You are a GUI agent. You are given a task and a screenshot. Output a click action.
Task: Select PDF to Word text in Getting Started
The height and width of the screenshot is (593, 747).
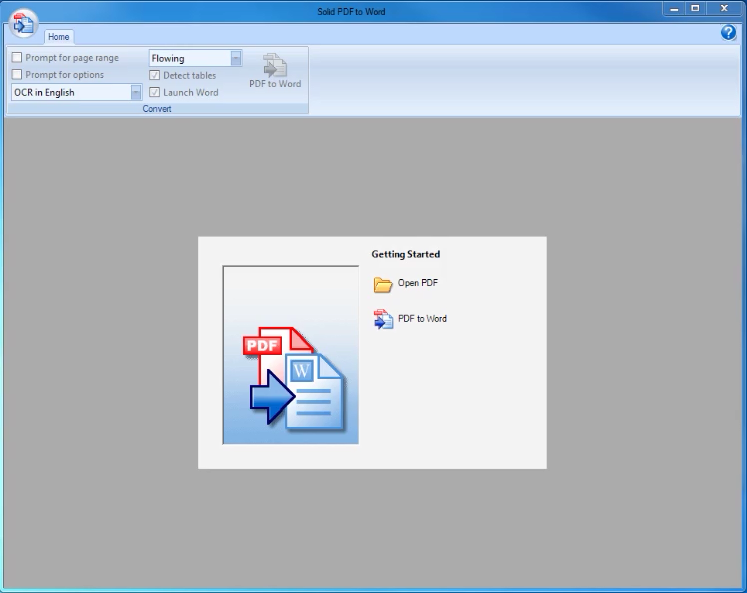pos(422,319)
